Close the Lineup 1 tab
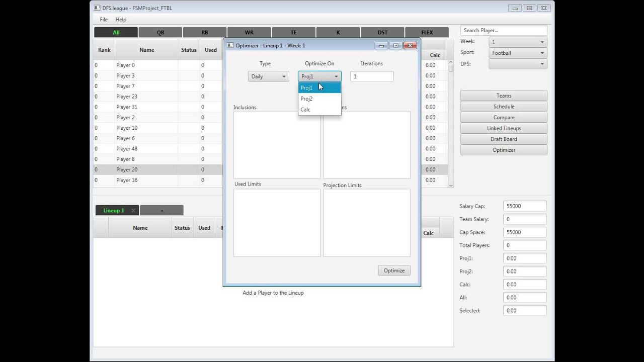This screenshot has height=362, width=644. [x=133, y=211]
